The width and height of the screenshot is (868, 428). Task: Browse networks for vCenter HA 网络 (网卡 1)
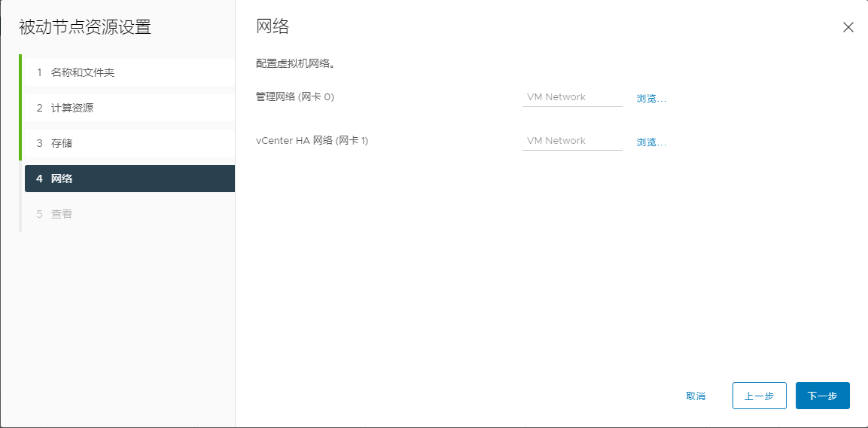[x=651, y=142]
